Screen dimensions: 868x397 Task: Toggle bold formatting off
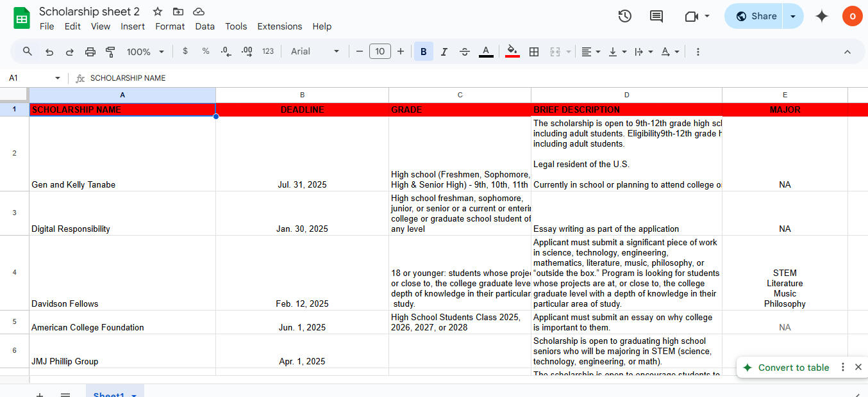(x=423, y=52)
